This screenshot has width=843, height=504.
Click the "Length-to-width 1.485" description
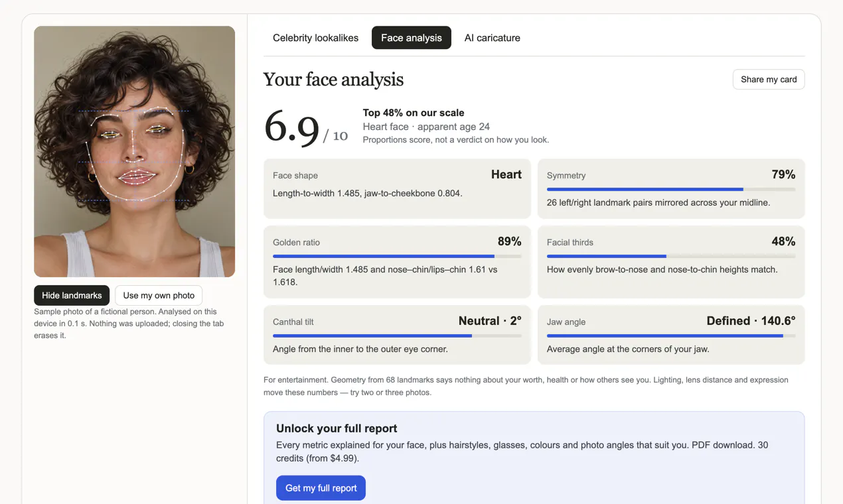(x=368, y=194)
